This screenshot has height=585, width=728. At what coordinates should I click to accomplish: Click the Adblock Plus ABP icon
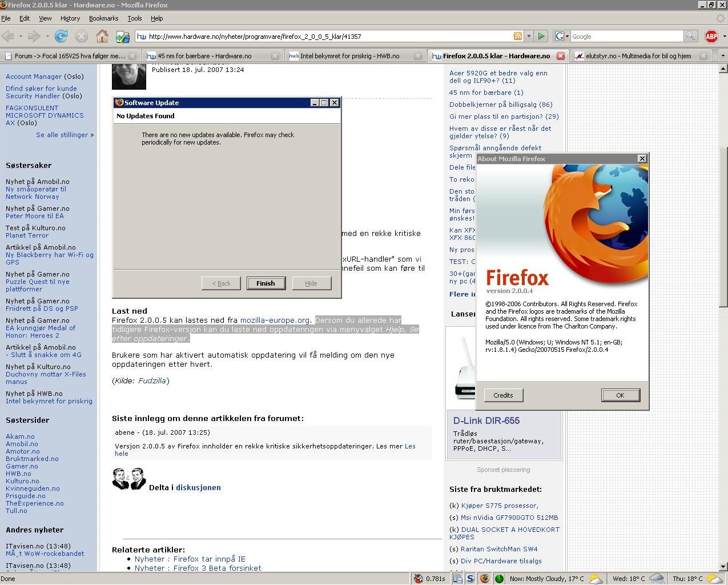pos(711,37)
